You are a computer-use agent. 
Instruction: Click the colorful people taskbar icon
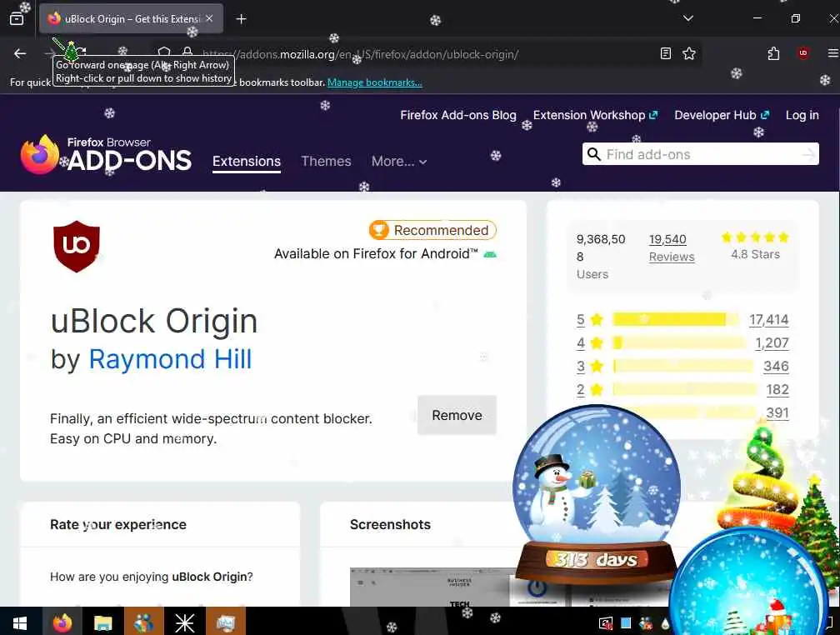pos(143,622)
